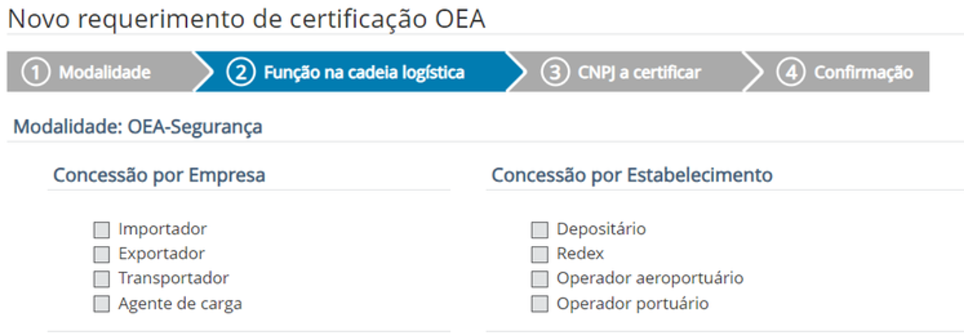Click the Modalidade: OEA-Segurança text
This screenshot has height=335, width=980.
coord(138,127)
